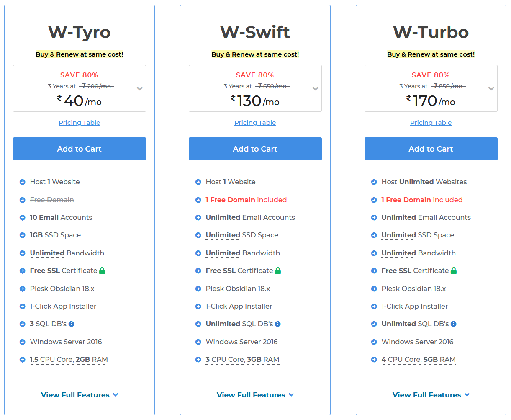Expand View Full Features for W-Turbo
The image size is (511, 420).
point(431,395)
